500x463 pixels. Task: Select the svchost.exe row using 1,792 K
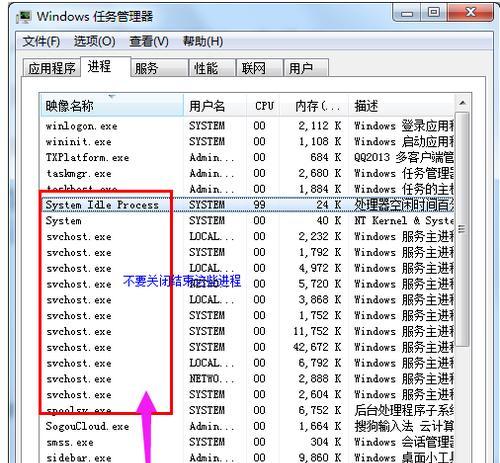[247, 252]
